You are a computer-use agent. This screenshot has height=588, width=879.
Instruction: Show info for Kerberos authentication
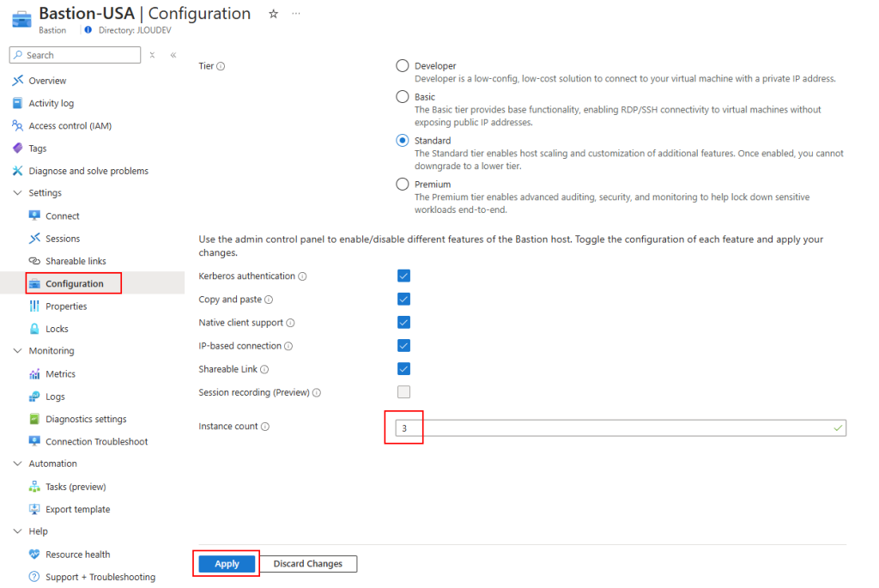pos(302,276)
